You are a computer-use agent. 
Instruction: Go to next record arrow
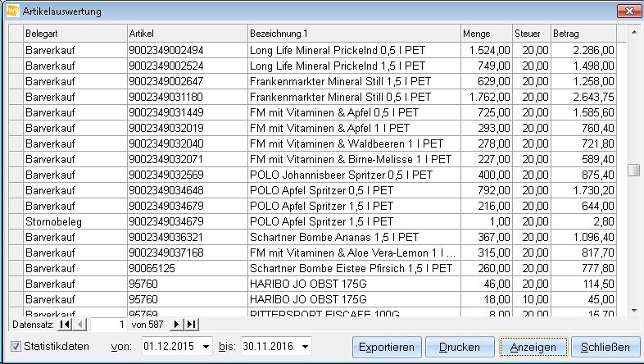(x=176, y=325)
